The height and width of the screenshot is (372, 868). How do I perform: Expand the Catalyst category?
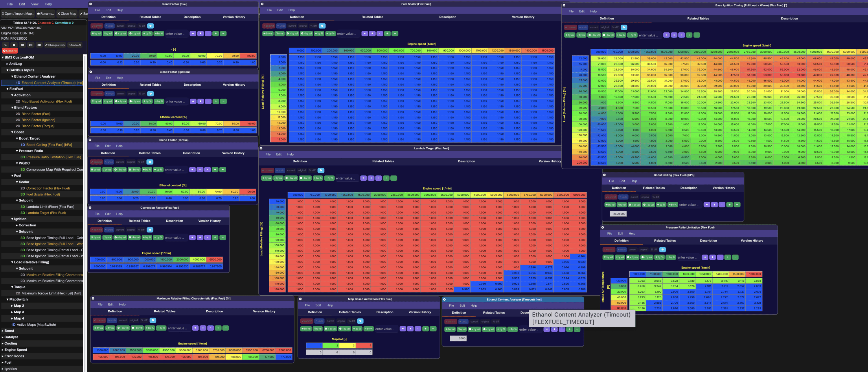(x=3, y=337)
